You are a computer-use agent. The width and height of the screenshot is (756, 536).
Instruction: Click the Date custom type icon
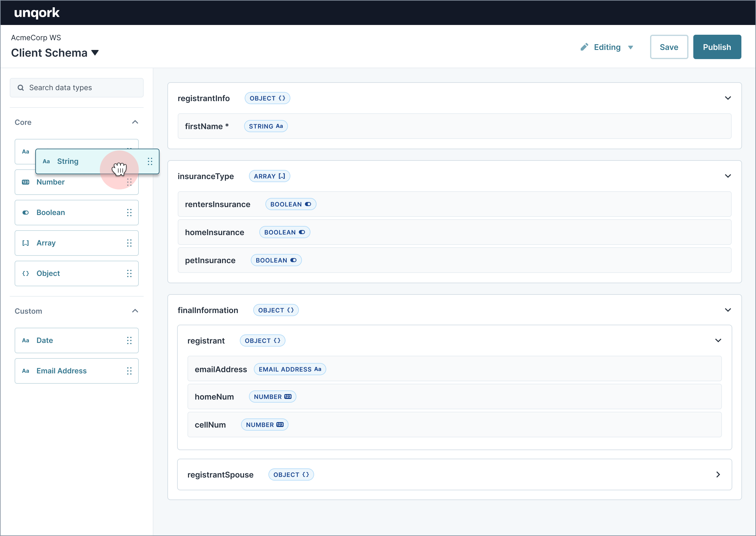[25, 340]
